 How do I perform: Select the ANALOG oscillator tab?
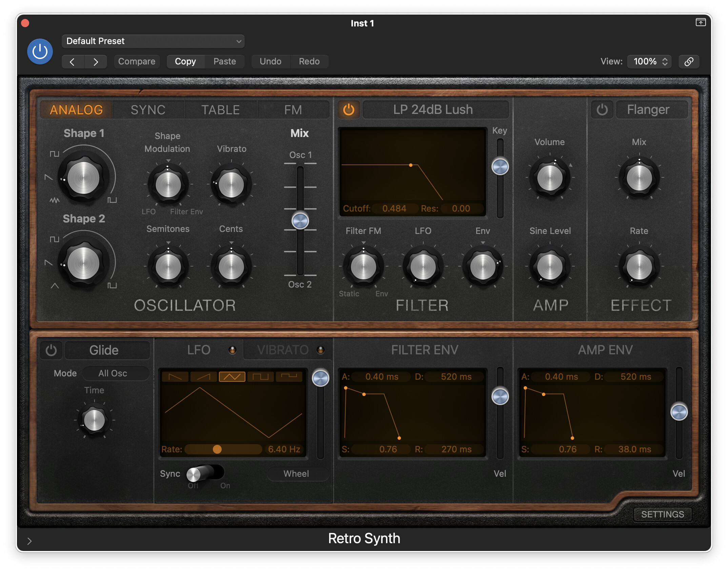pyautogui.click(x=76, y=110)
